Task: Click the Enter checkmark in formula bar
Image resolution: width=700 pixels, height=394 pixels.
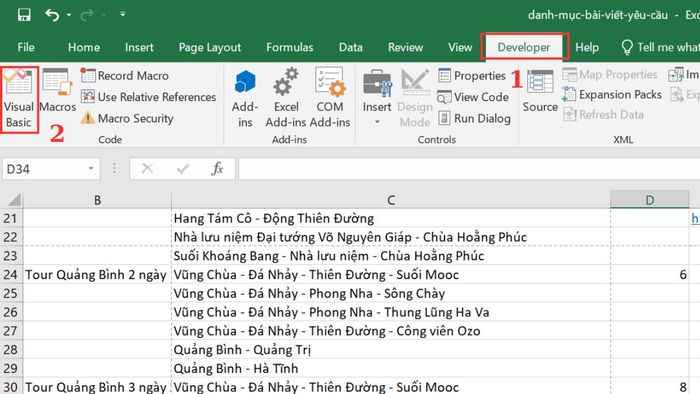Action: point(183,169)
